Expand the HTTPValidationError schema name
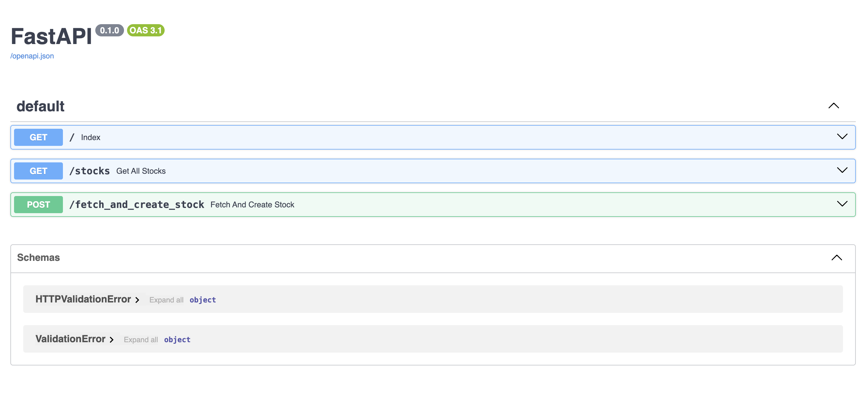Image resolution: width=868 pixels, height=400 pixels. (x=83, y=299)
